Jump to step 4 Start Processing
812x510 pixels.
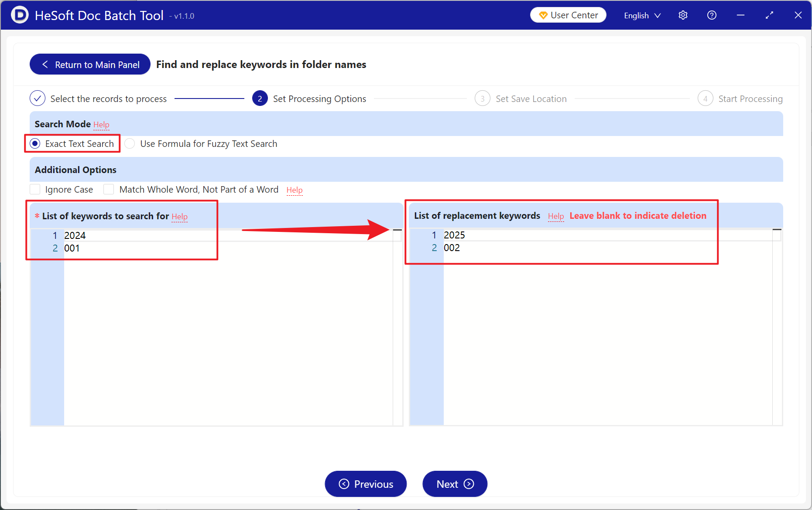coord(740,99)
